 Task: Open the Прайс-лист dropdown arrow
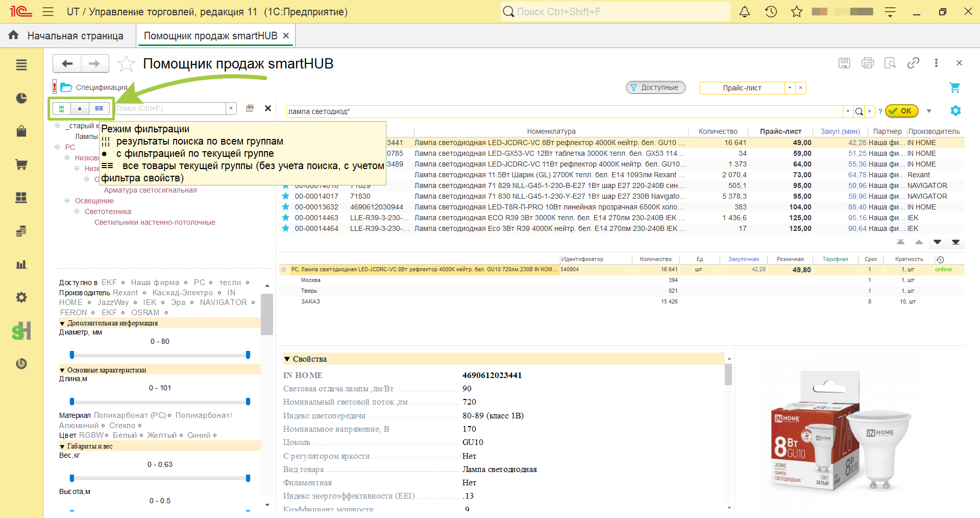click(x=790, y=88)
